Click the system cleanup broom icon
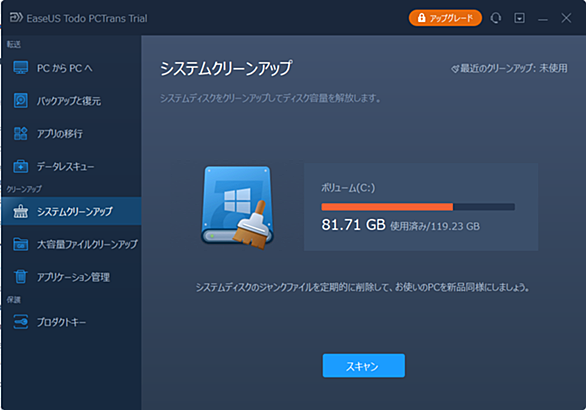The image size is (586, 410). coord(21,211)
